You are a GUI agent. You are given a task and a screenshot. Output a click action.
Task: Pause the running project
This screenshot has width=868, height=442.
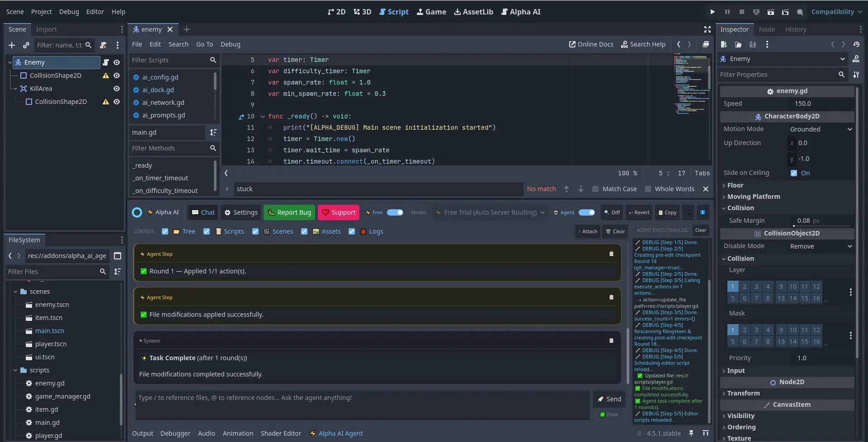point(727,12)
